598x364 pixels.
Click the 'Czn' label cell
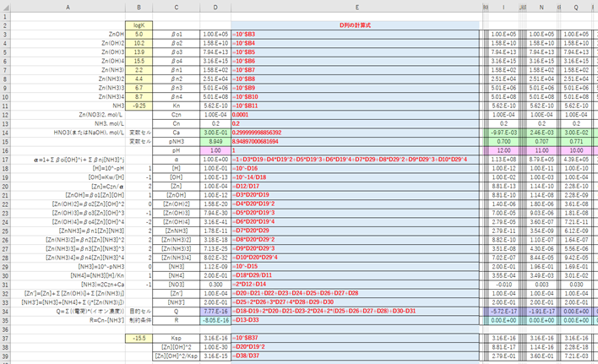click(x=177, y=115)
